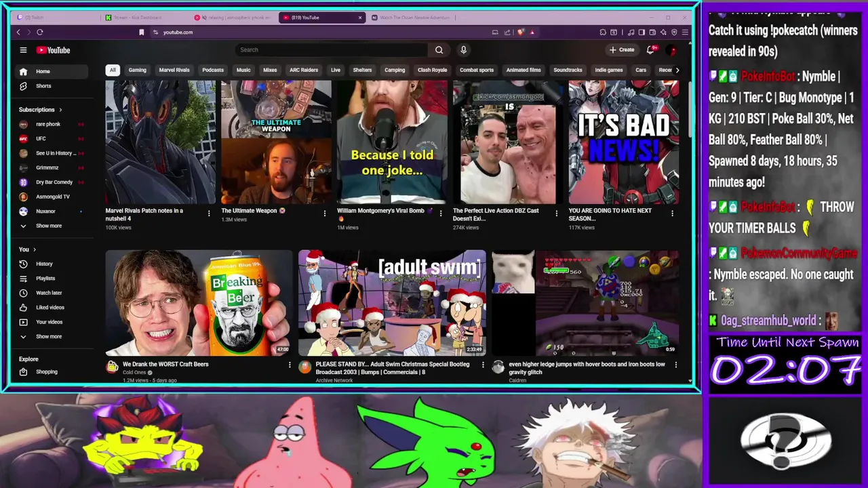
Task: Open the notifications bell
Action: point(651,49)
